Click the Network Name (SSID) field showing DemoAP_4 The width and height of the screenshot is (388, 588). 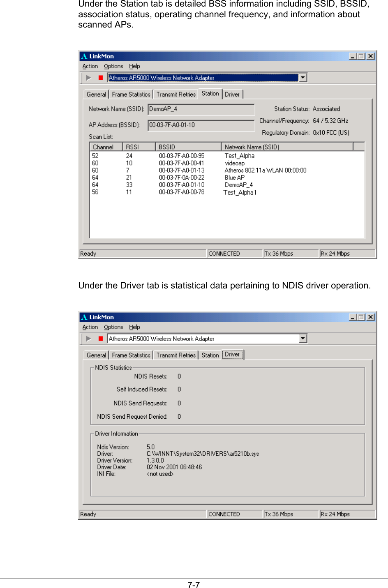[x=201, y=109]
